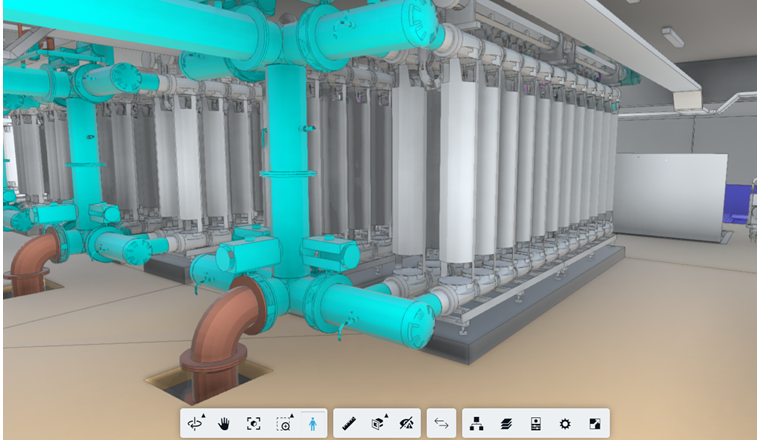Select the Orbit tool
760x440 pixels.
pyautogui.click(x=195, y=424)
